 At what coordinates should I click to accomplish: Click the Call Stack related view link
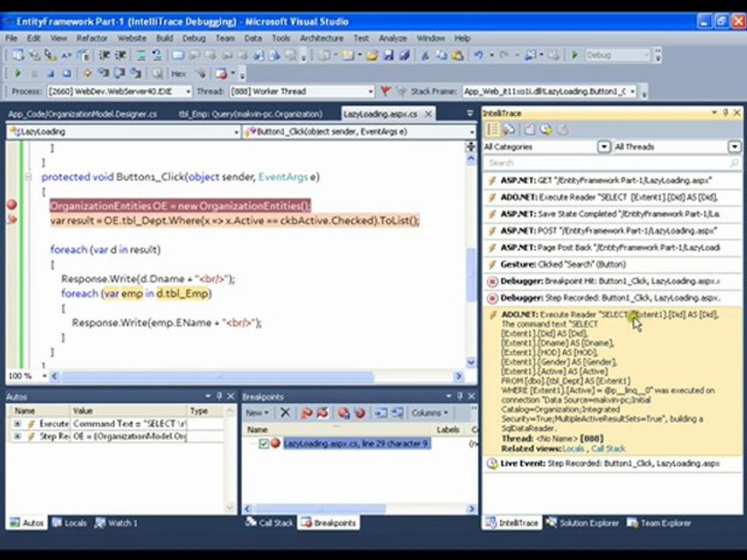(608, 449)
